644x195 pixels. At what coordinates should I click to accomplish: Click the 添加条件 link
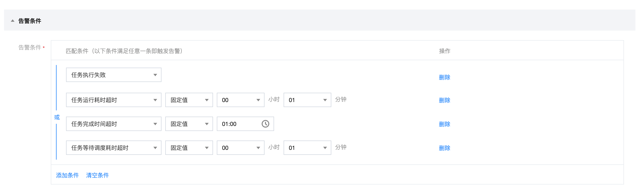[x=67, y=175]
